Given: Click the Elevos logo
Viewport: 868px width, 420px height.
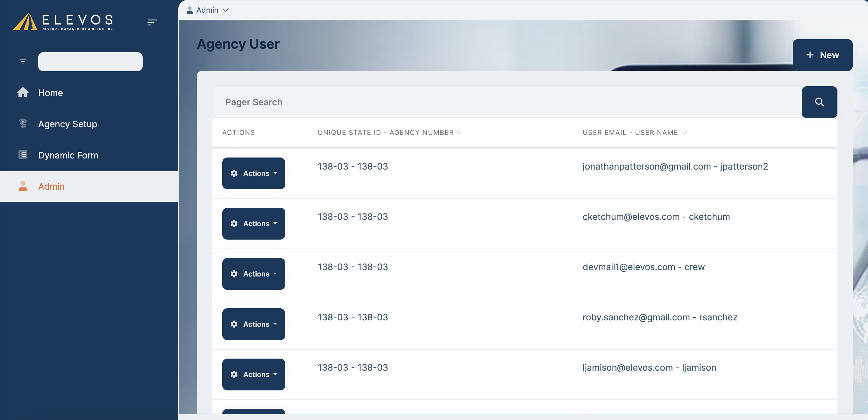Looking at the screenshot, I should [x=63, y=22].
